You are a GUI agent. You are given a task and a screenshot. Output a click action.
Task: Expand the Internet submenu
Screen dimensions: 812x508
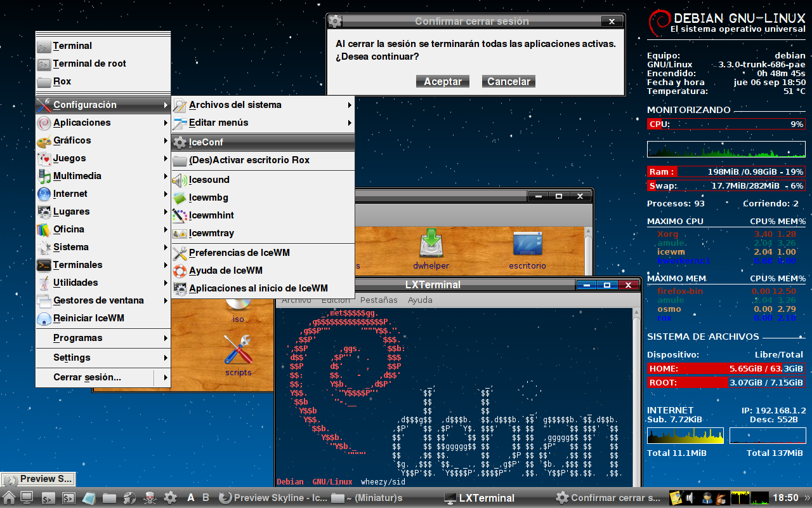click(103, 194)
